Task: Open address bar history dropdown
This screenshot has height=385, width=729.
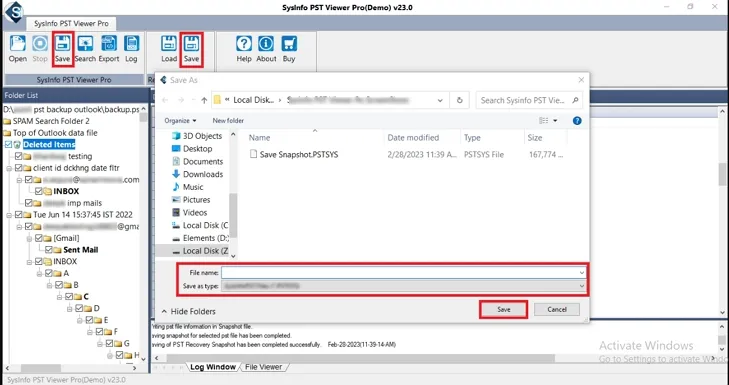Action: click(x=440, y=100)
